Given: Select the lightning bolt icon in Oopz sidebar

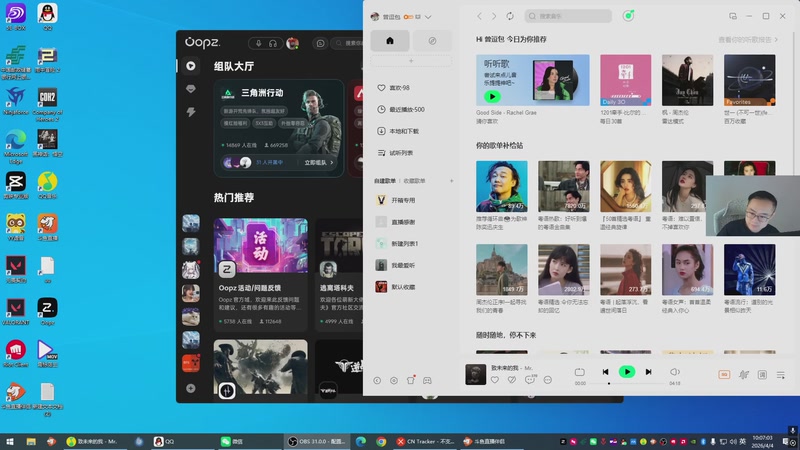Looking at the screenshot, I should coord(191,112).
